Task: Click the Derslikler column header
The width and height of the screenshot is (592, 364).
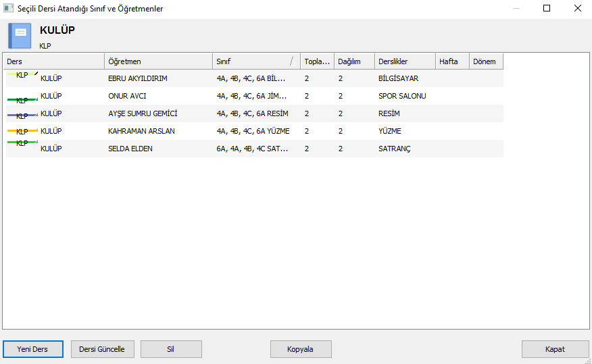Action: [x=405, y=61]
